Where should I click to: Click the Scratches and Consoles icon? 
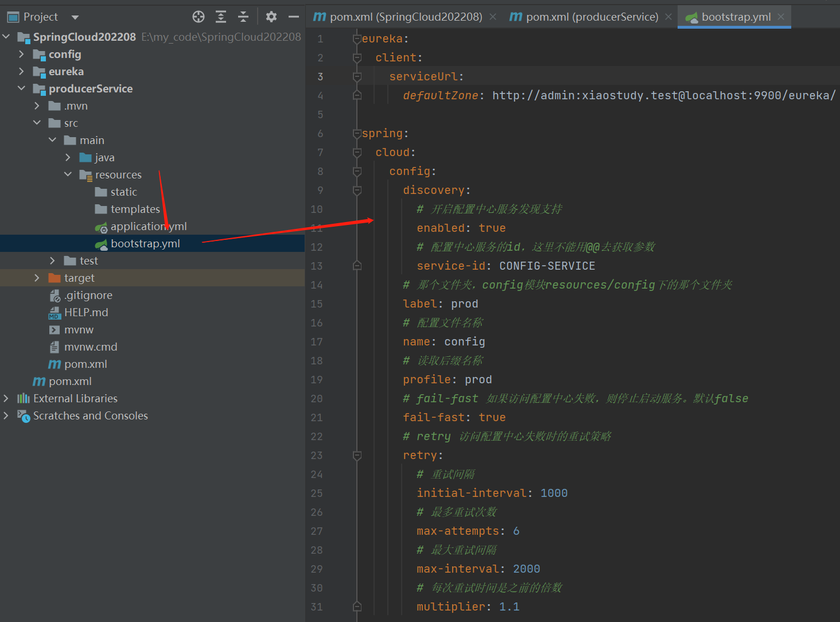(x=24, y=416)
